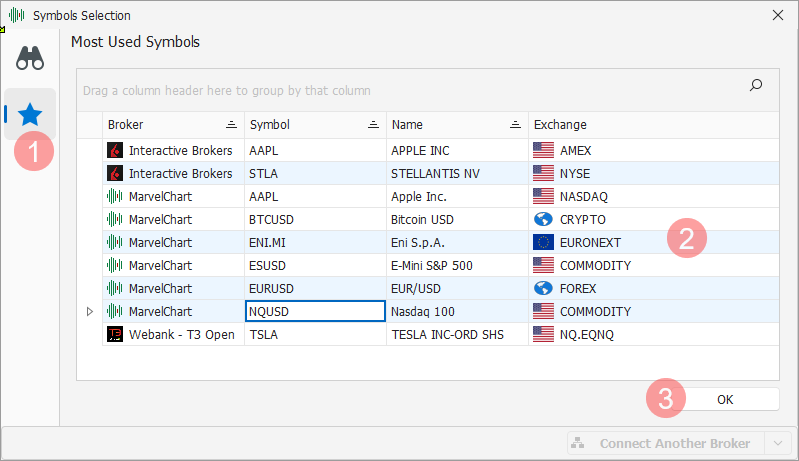
Task: Click the FOREX exchange text
Action: point(578,289)
